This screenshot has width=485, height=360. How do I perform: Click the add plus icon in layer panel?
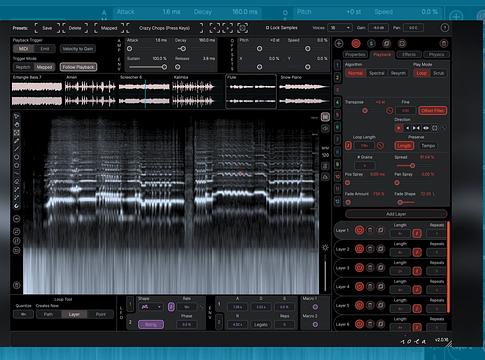pos(339,43)
